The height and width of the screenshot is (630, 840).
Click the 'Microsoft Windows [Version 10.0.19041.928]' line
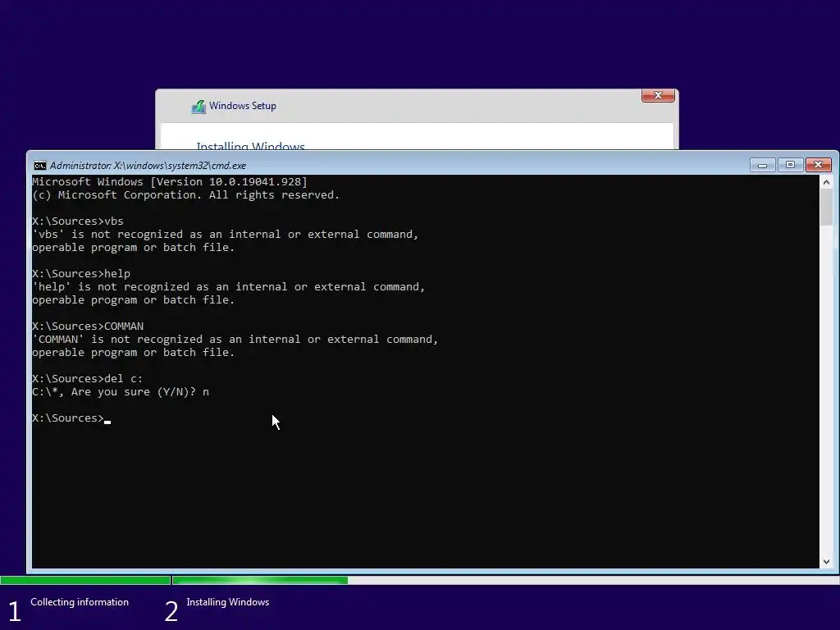[169, 182]
